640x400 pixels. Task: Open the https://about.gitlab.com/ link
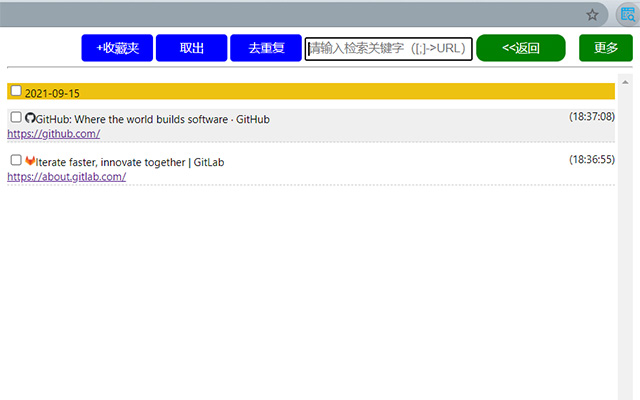tap(67, 177)
